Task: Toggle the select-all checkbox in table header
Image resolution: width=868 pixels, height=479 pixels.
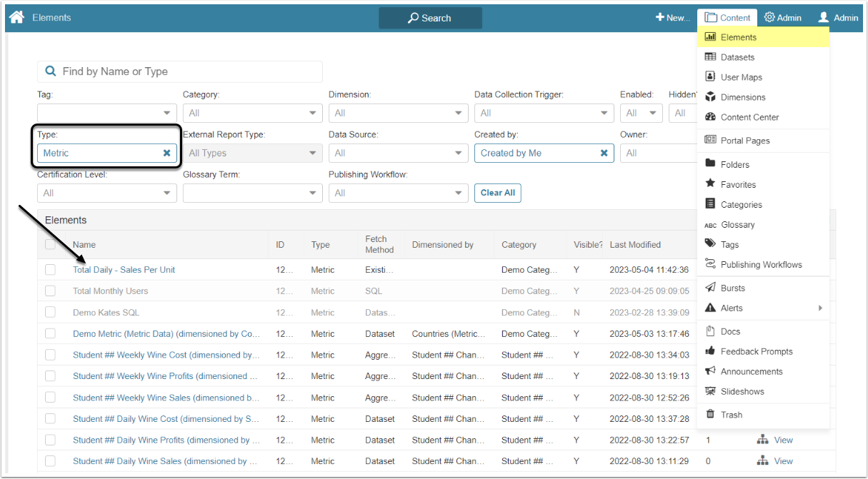Action: [50, 245]
